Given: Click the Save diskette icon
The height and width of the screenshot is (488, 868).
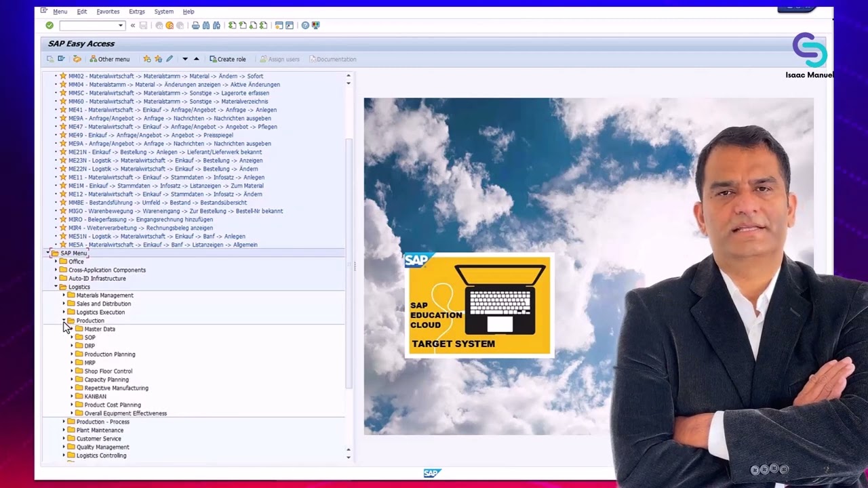Looking at the screenshot, I should 143,26.
